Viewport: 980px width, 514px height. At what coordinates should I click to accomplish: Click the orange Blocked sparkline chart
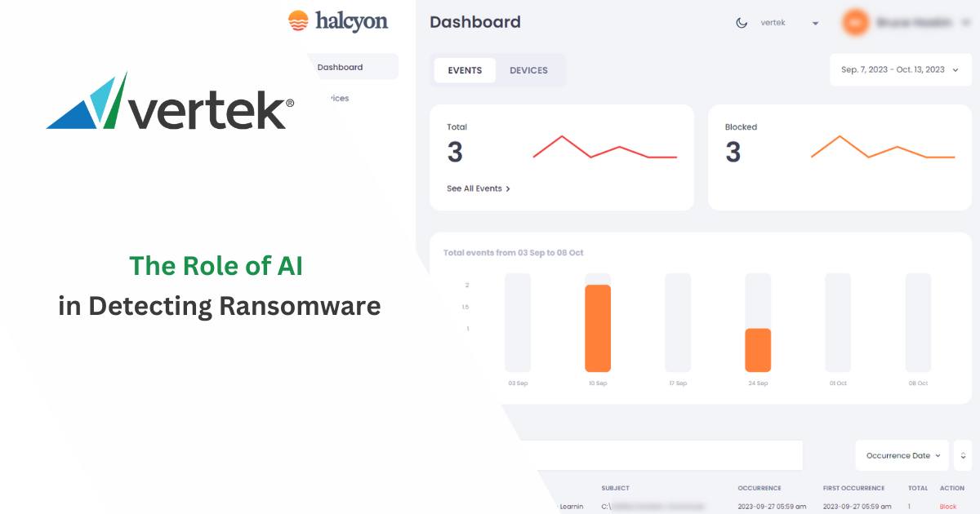tap(883, 148)
